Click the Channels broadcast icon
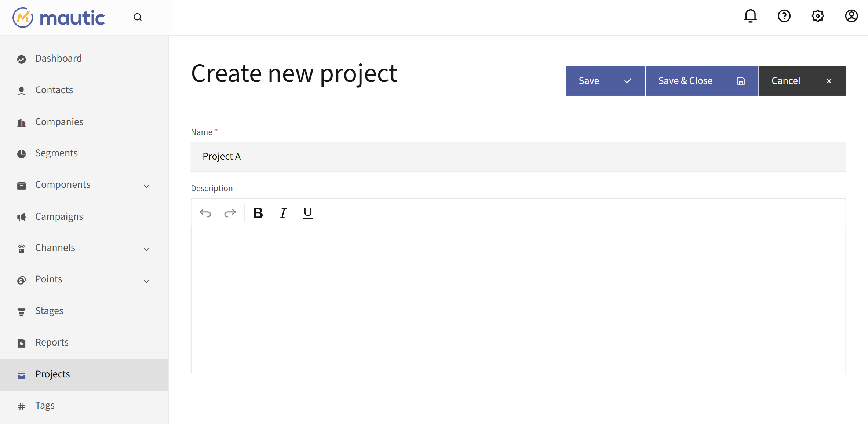Screen dimensions: 868x424 point(22,248)
